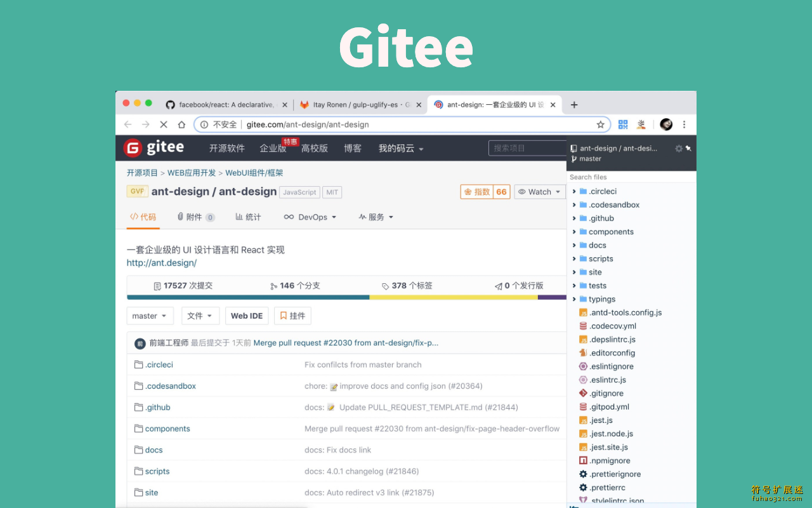Click the browser forward arrow
The width and height of the screenshot is (812, 508).
pos(145,124)
